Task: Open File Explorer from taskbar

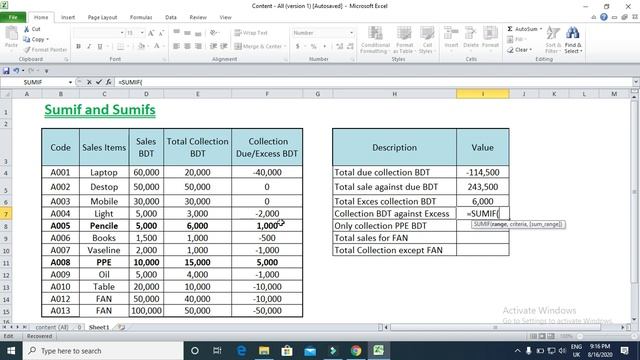Action: coord(264,351)
